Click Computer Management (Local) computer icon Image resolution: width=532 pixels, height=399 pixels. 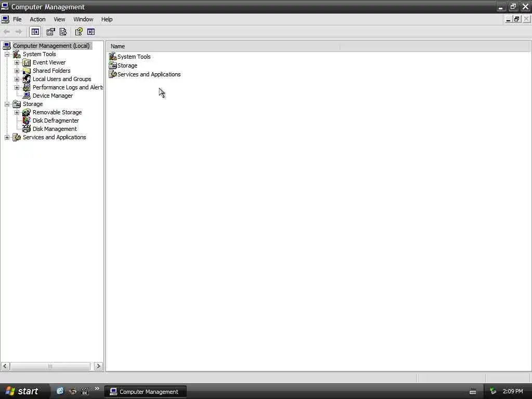6,46
